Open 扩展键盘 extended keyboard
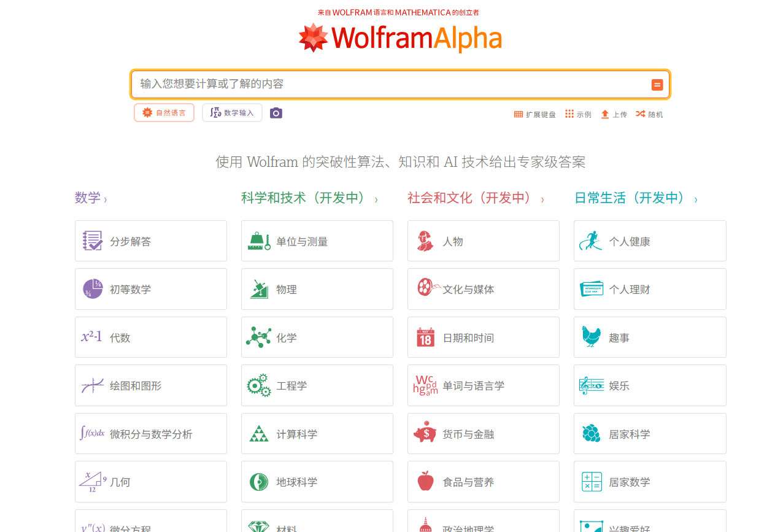 534,114
